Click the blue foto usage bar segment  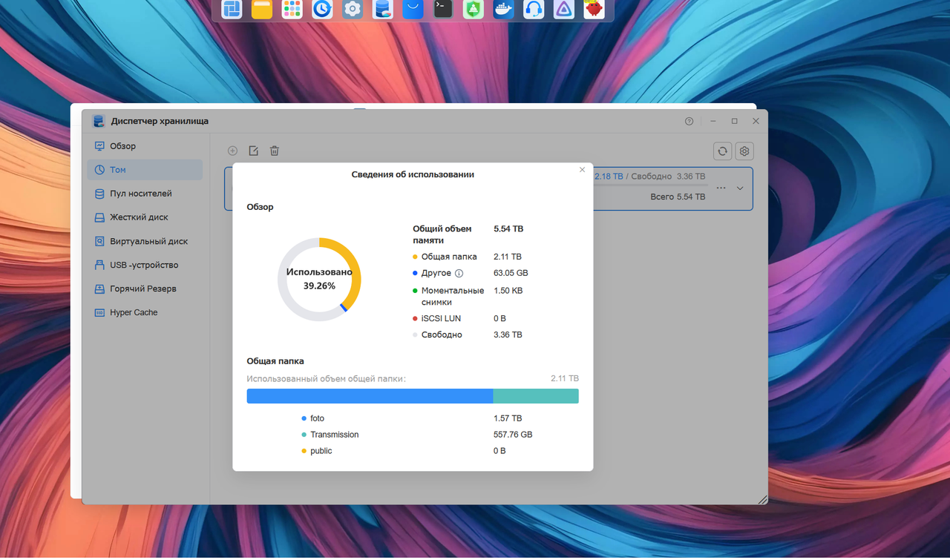click(370, 396)
